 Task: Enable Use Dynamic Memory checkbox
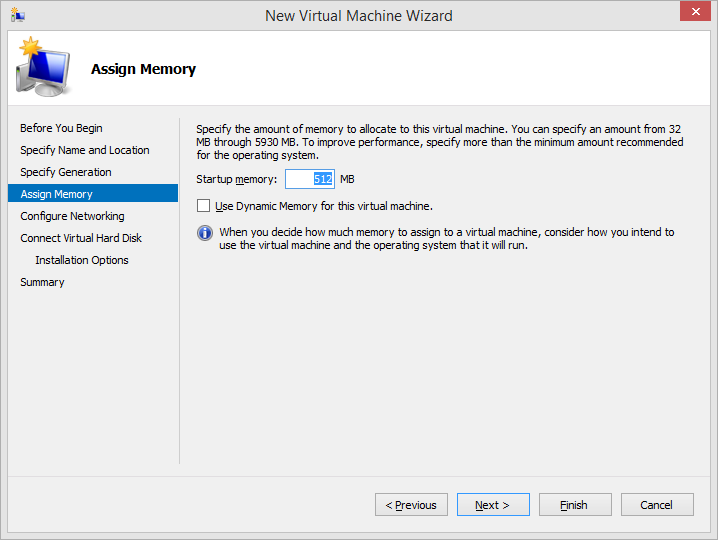(204, 206)
